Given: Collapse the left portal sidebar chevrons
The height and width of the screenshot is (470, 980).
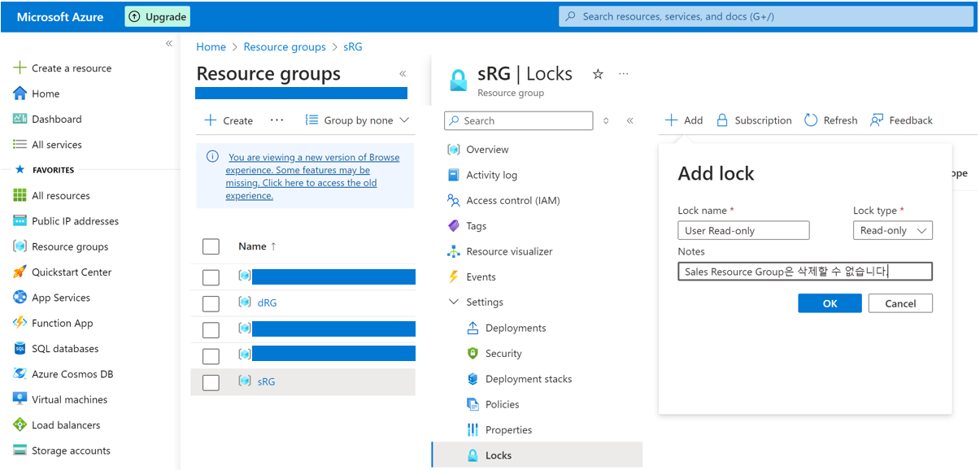Looking at the screenshot, I should [x=169, y=44].
